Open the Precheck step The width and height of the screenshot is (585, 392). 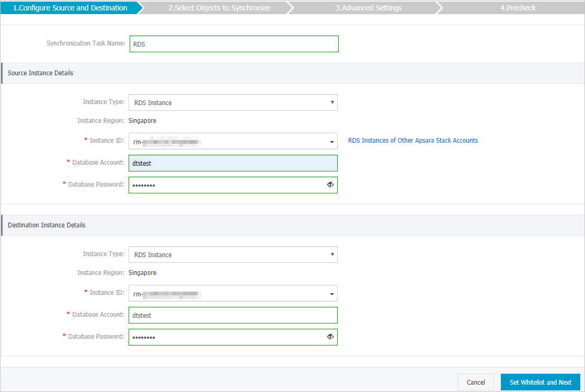(518, 7)
